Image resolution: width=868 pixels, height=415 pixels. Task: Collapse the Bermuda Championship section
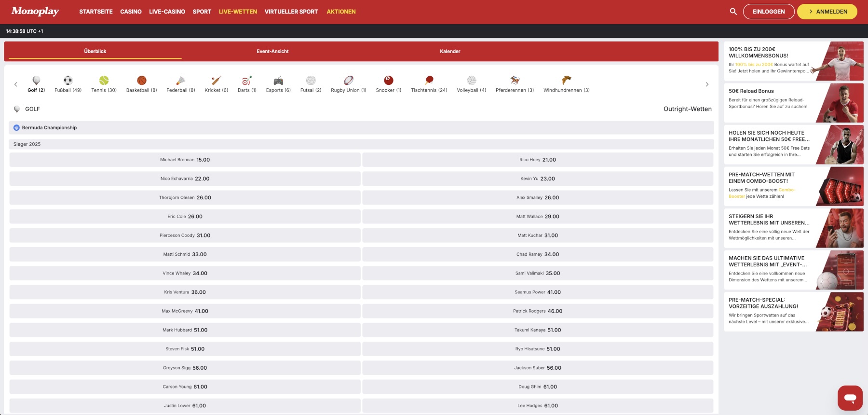(361, 128)
